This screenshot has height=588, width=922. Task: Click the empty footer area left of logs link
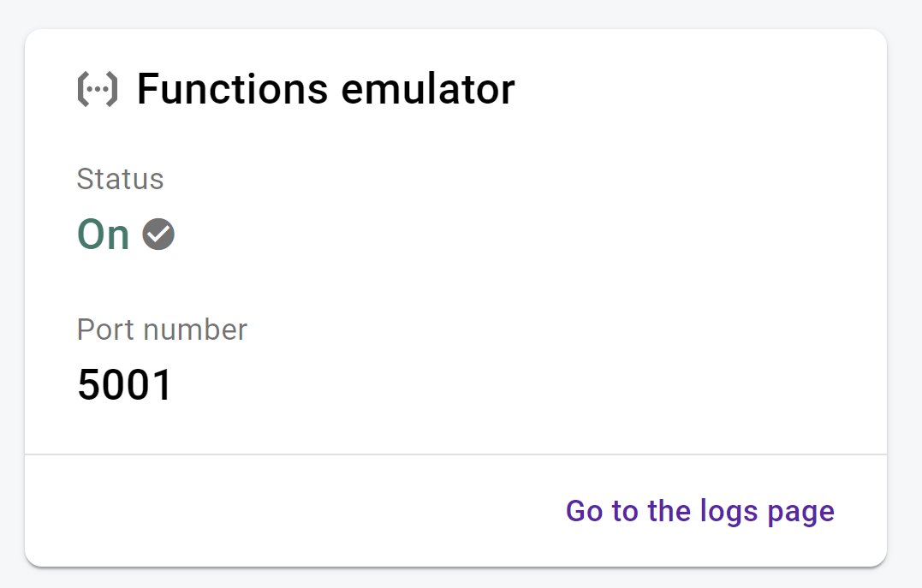[x=294, y=510]
